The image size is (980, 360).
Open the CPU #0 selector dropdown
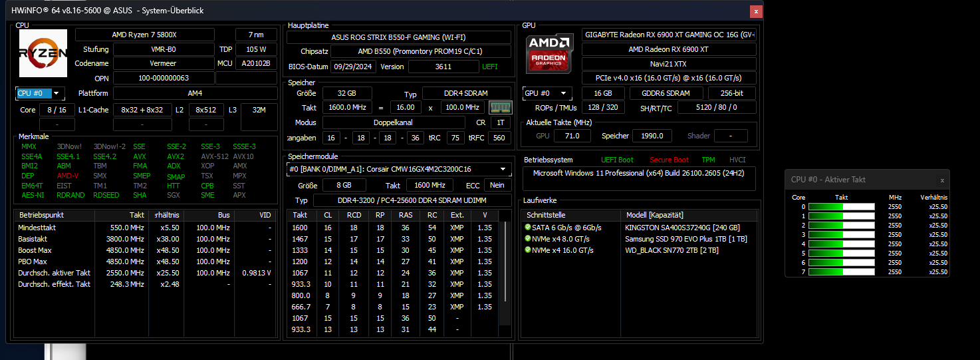click(40, 93)
